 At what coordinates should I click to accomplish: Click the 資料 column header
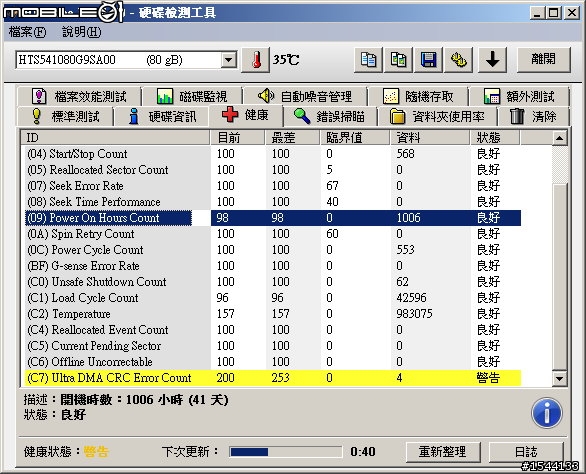coord(430,138)
